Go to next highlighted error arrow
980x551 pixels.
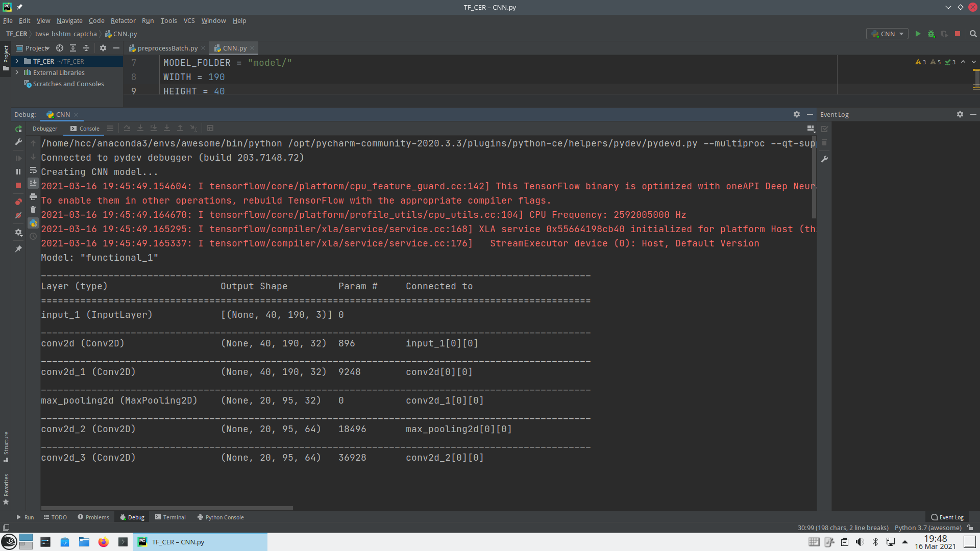tap(973, 62)
